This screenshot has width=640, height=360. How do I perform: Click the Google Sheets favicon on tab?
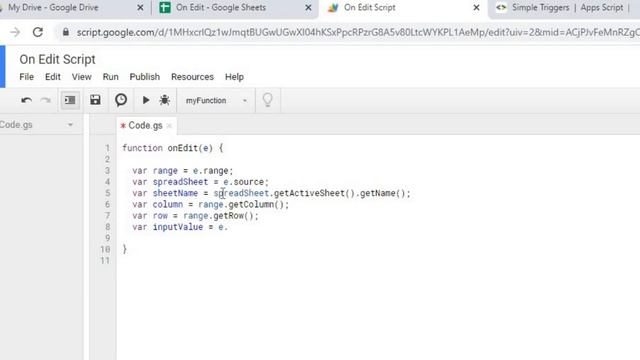point(165,8)
